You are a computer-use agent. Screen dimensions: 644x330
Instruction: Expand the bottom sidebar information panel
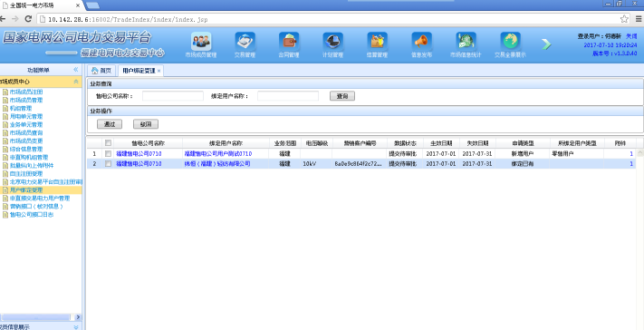[76, 327]
